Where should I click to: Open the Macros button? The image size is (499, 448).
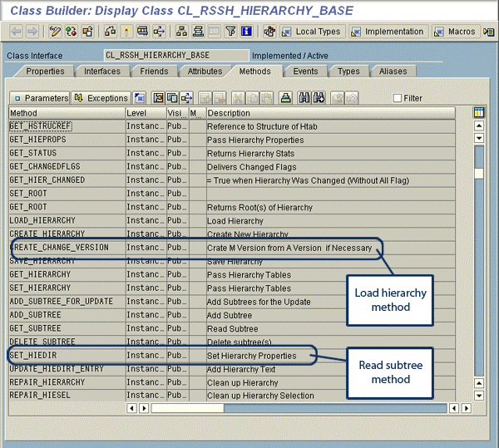(x=454, y=32)
